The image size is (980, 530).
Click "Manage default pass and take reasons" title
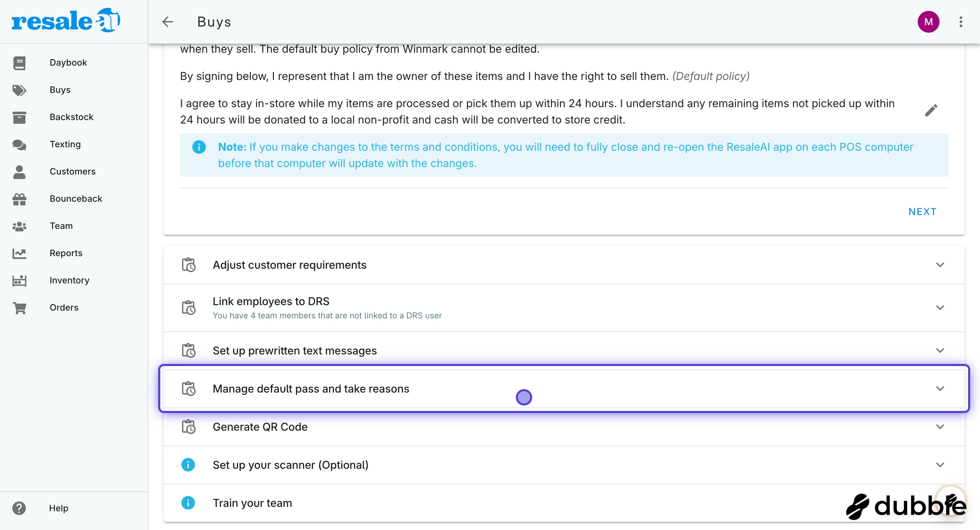[x=311, y=389]
